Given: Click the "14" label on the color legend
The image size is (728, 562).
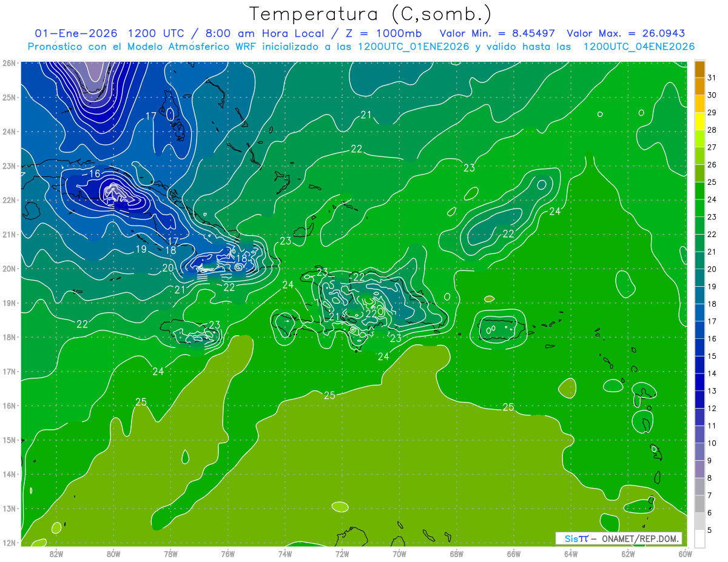Looking at the screenshot, I should coord(712,373).
